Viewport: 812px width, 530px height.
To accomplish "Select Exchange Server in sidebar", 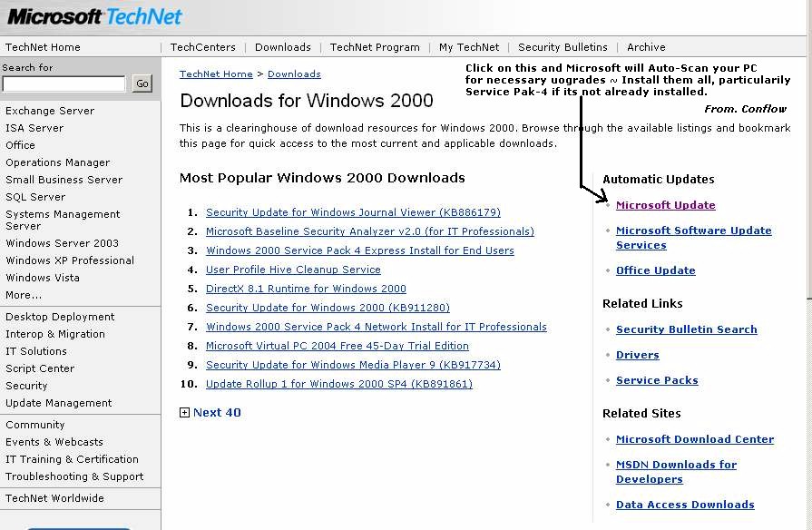I will click(x=50, y=111).
